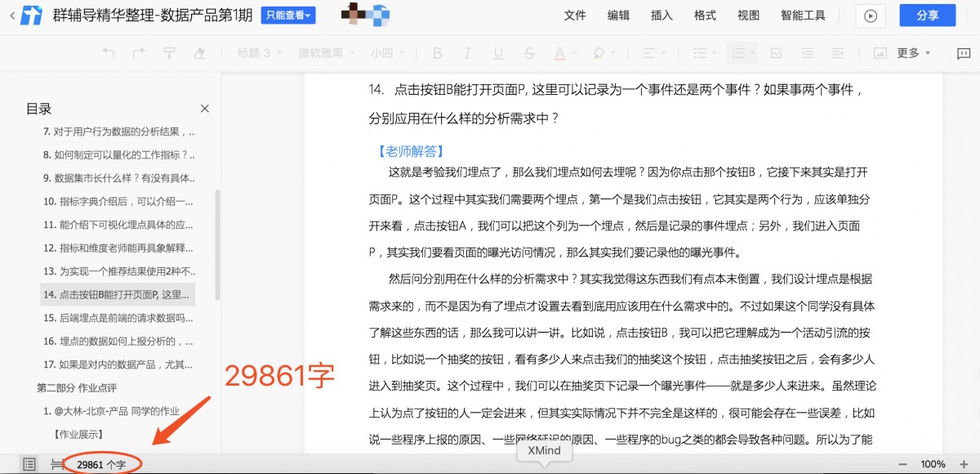Click the font color A swatch
The image size is (980, 474).
pyautogui.click(x=559, y=53)
